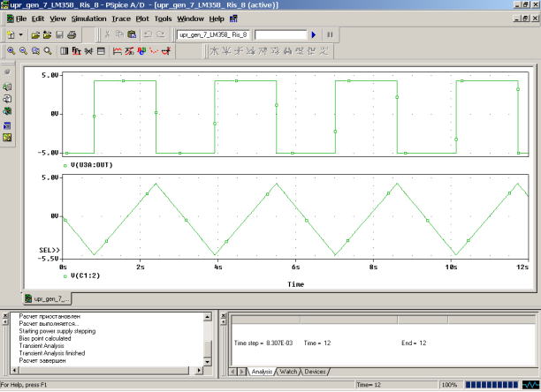Click the New file toolbar icon
Viewport: 541px width, 392px height.
point(11,34)
